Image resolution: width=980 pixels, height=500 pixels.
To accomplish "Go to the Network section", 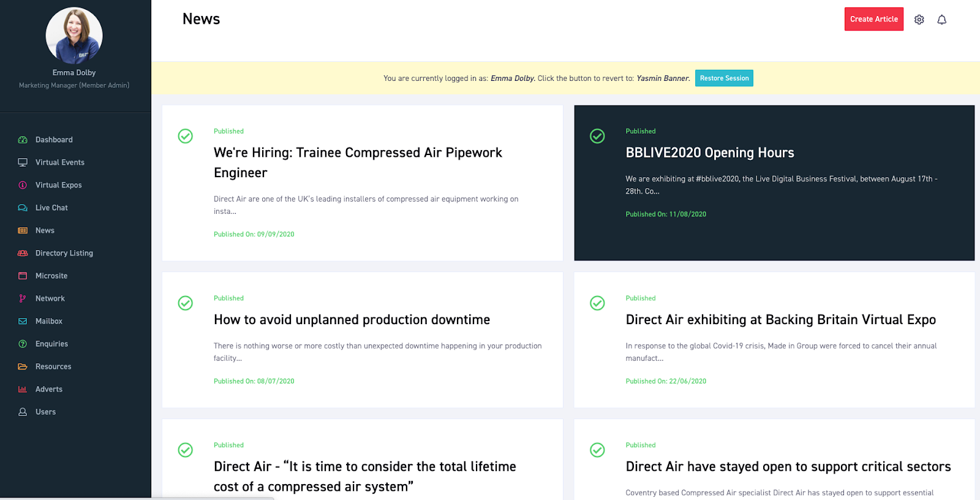I will pyautogui.click(x=50, y=298).
